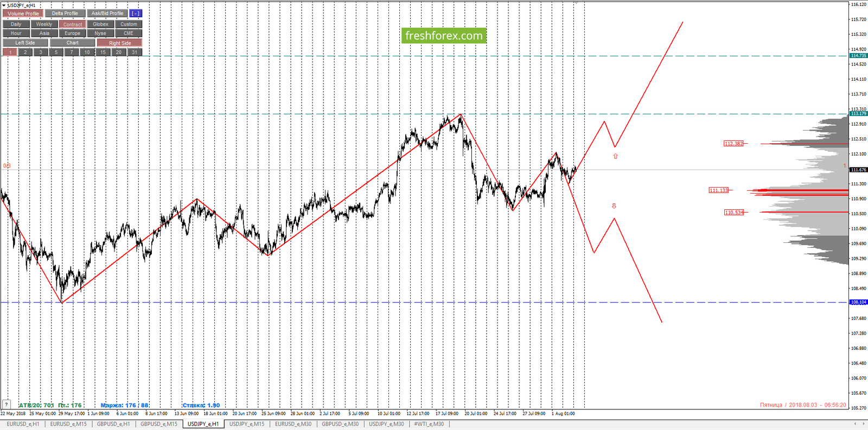Select the active USDJPY_e,H1 tab
The image size is (868, 430).
[203, 424]
